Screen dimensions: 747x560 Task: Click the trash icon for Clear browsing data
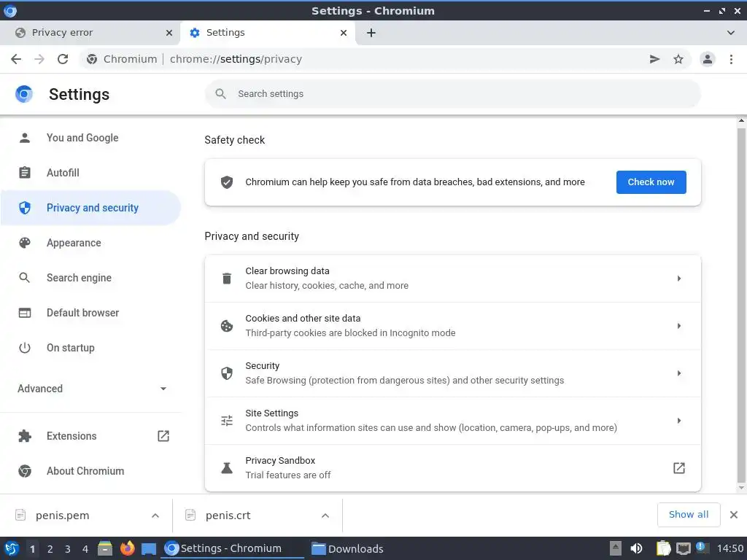point(227,279)
